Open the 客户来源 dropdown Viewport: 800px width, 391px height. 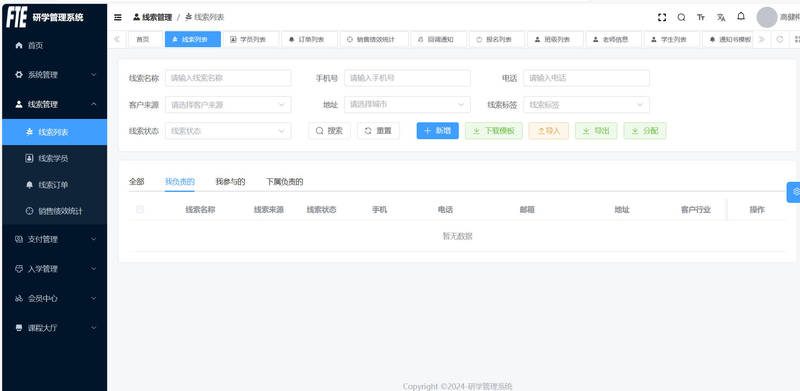[228, 105]
